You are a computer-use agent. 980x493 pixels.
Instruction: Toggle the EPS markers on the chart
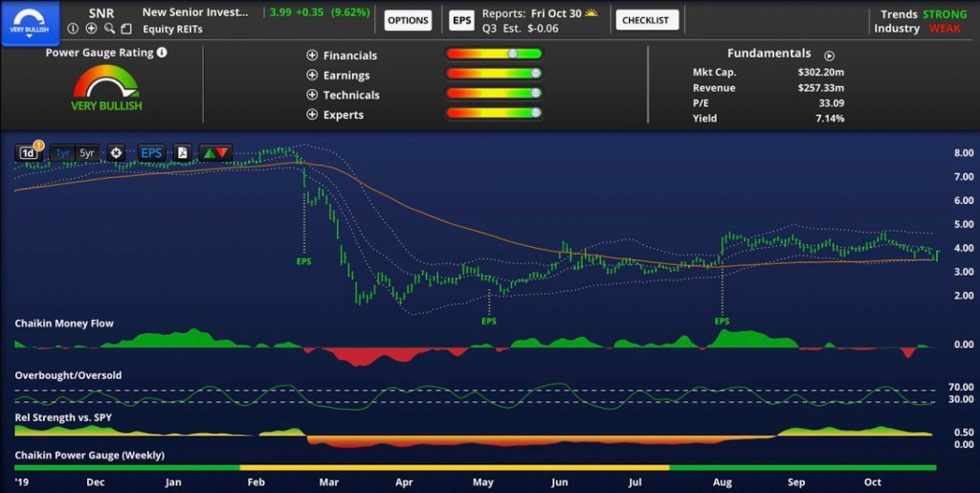(151, 153)
